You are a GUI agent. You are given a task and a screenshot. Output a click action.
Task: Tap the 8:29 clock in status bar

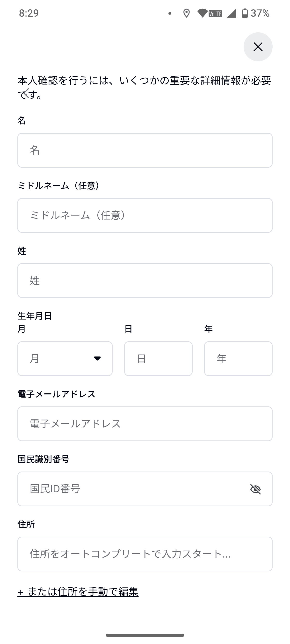pos(29,13)
